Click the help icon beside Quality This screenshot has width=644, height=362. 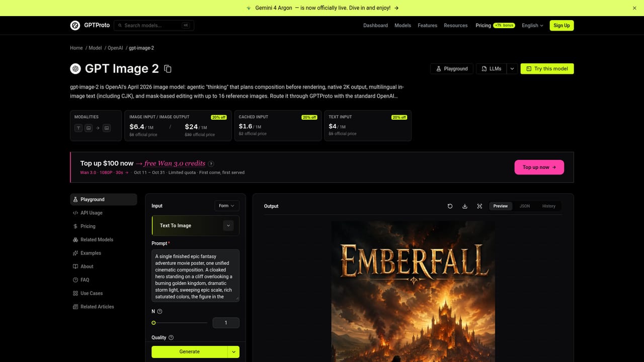click(171, 338)
